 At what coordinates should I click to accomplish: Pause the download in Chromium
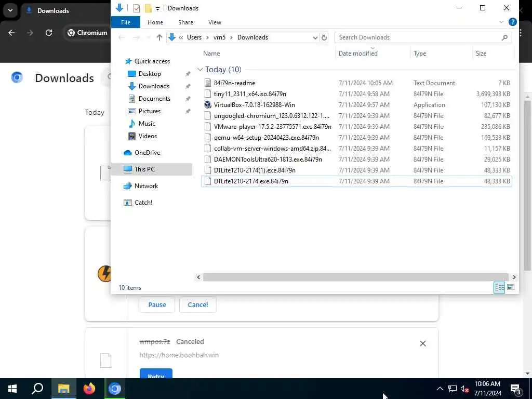pos(157,304)
